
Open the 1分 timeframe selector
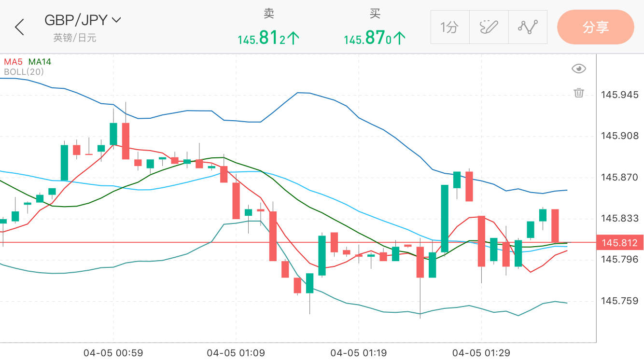(449, 28)
